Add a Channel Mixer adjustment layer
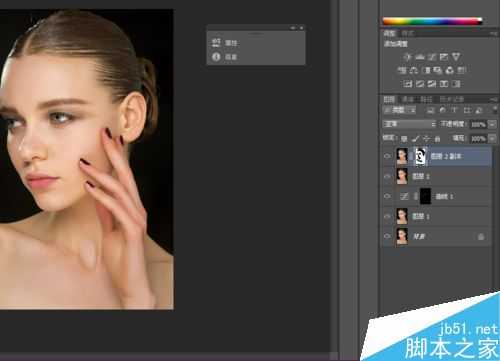This screenshot has width=500, height=361. click(450, 70)
